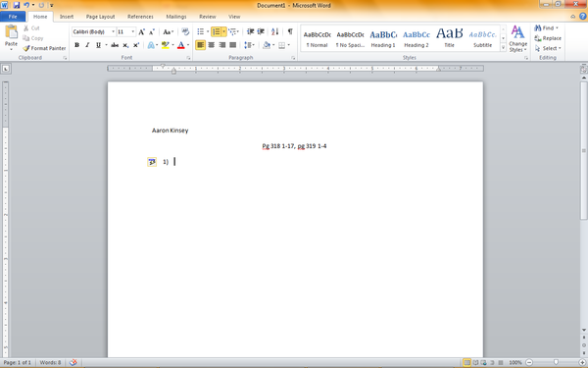Switch to the Mailings tab

[x=176, y=17]
